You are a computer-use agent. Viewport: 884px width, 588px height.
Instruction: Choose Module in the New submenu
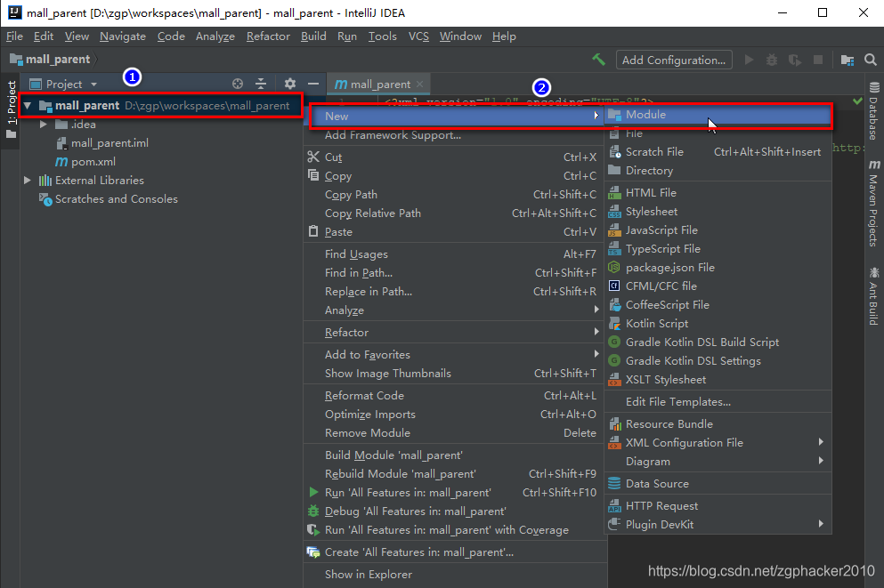click(718, 115)
